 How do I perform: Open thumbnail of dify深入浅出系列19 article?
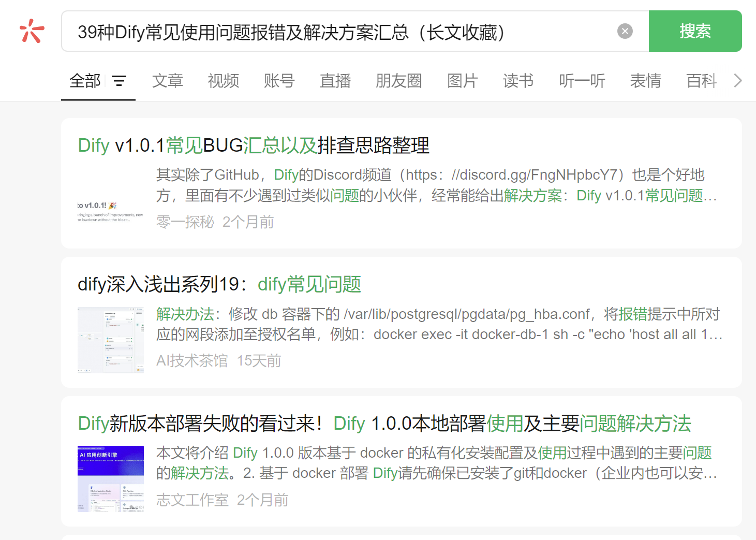coord(111,340)
